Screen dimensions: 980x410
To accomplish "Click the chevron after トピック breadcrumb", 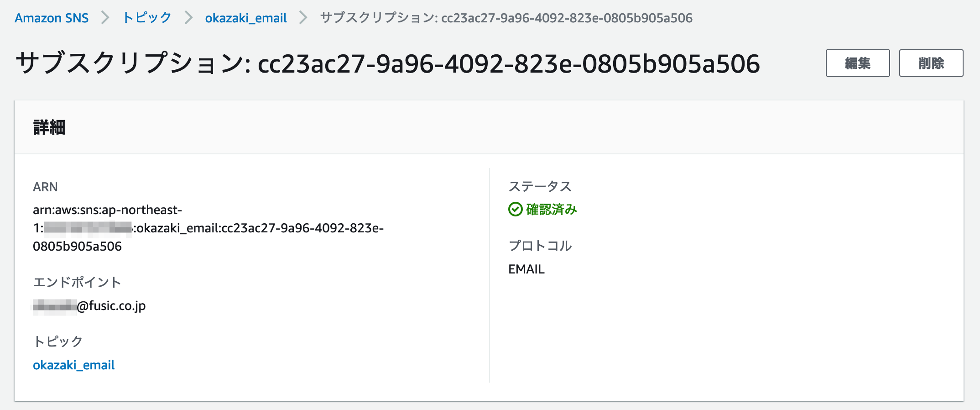I will click(188, 18).
